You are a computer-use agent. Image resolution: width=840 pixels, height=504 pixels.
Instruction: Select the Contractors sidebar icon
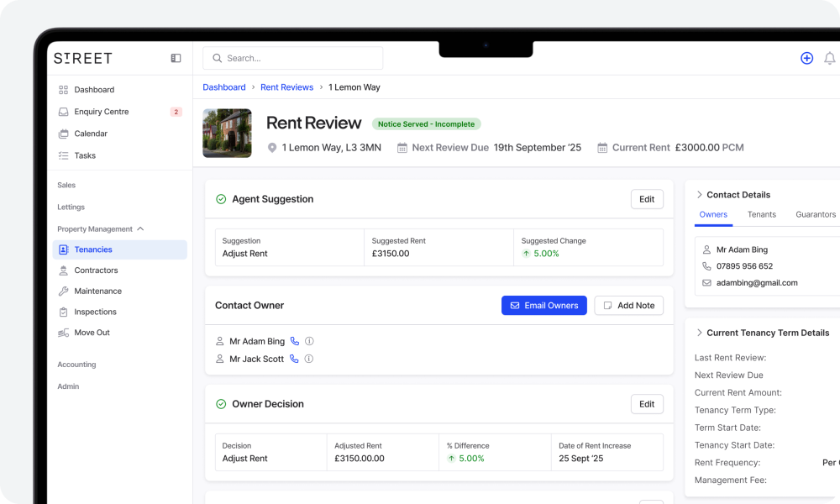click(x=62, y=270)
